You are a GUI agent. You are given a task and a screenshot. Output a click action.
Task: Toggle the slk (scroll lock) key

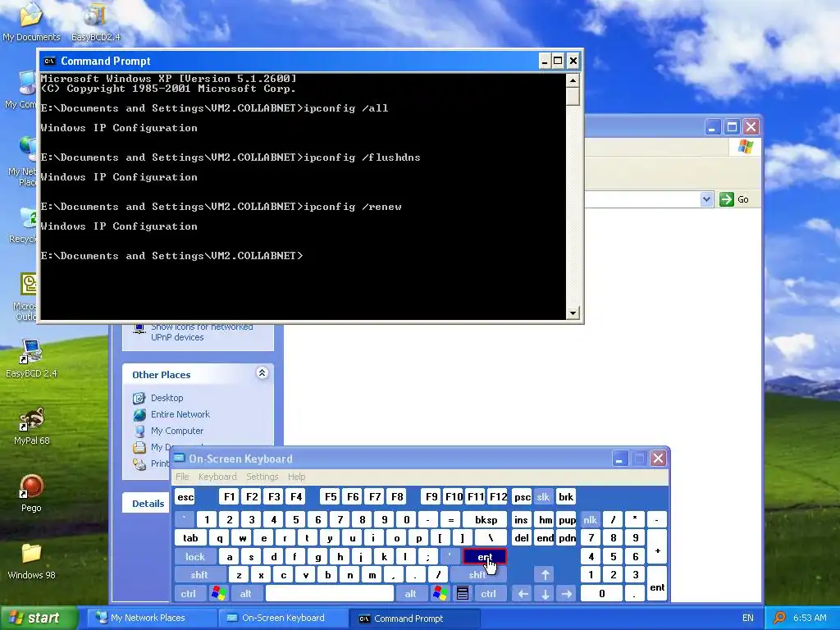click(x=543, y=496)
